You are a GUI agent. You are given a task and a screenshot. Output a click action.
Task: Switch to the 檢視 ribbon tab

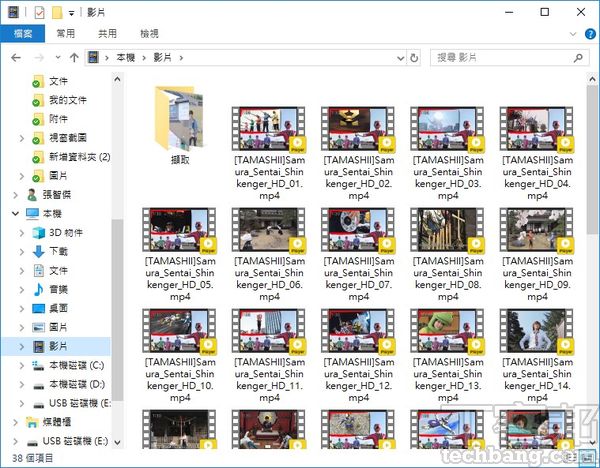pyautogui.click(x=149, y=34)
